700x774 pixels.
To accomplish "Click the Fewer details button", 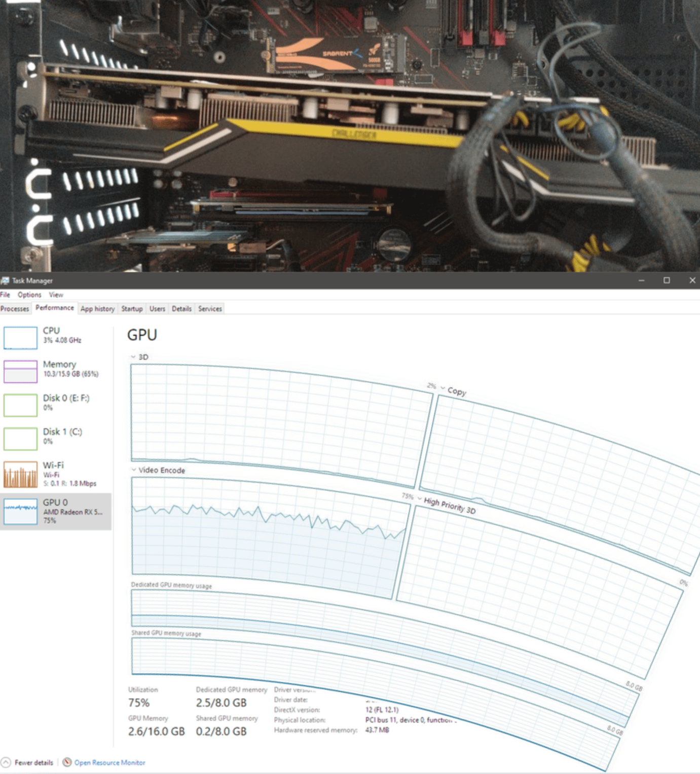I will pos(27,762).
